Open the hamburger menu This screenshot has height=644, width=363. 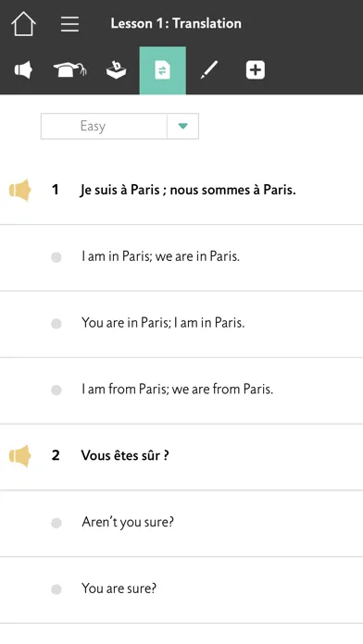point(69,24)
